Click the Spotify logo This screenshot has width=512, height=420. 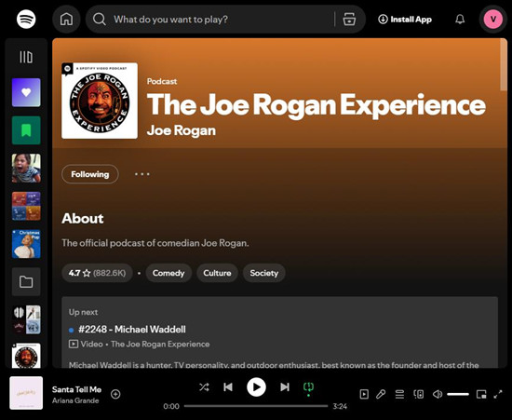pyautogui.click(x=26, y=20)
